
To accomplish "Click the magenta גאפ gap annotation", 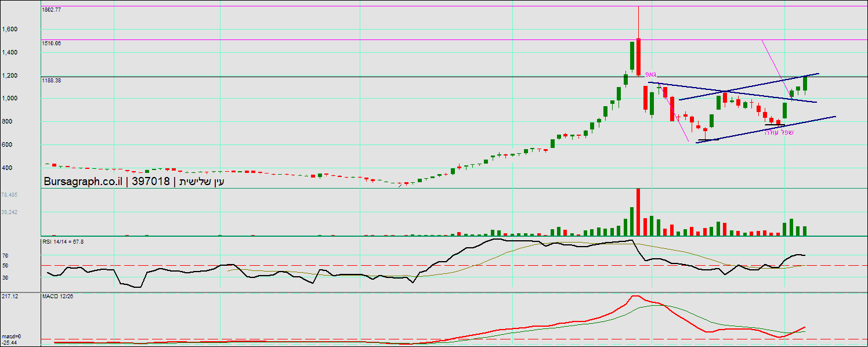I will pyautogui.click(x=650, y=74).
